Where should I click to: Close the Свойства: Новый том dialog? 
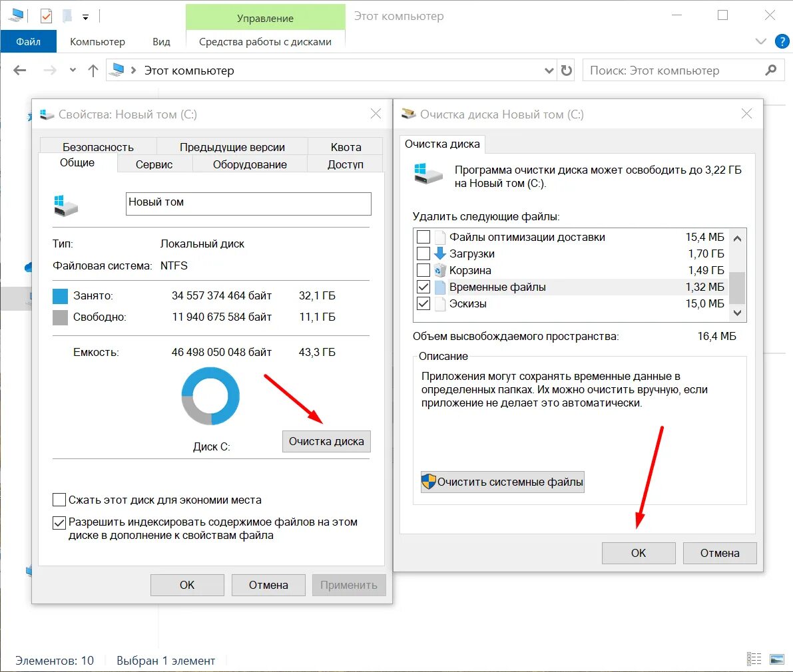pyautogui.click(x=376, y=114)
